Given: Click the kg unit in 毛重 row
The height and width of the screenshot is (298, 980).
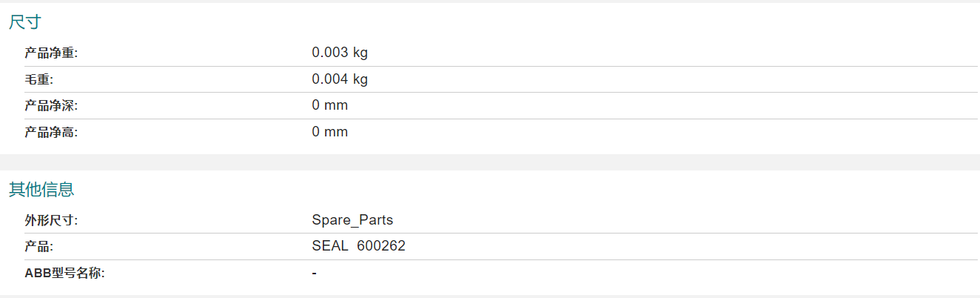Looking at the screenshot, I should pyautogui.click(x=360, y=79).
